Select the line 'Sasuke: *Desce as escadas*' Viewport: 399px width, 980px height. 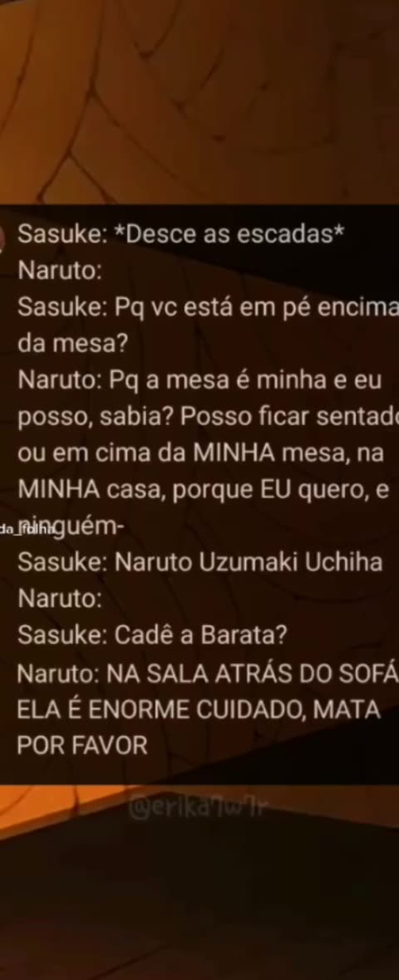(180, 234)
